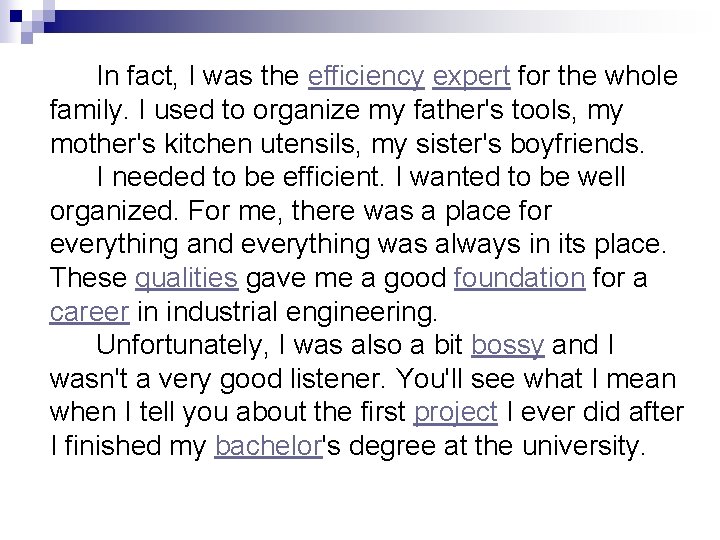Click 'In fact' at paragraph start

(136, 76)
